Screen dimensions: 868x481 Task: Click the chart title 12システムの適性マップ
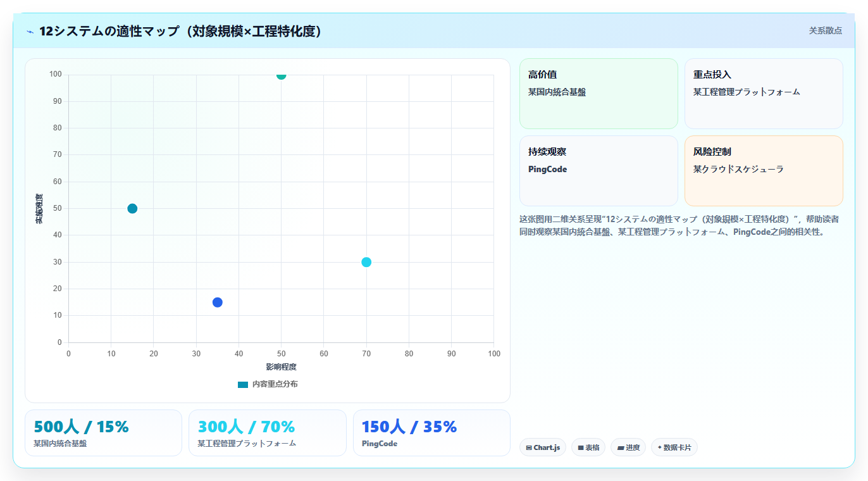(x=180, y=31)
